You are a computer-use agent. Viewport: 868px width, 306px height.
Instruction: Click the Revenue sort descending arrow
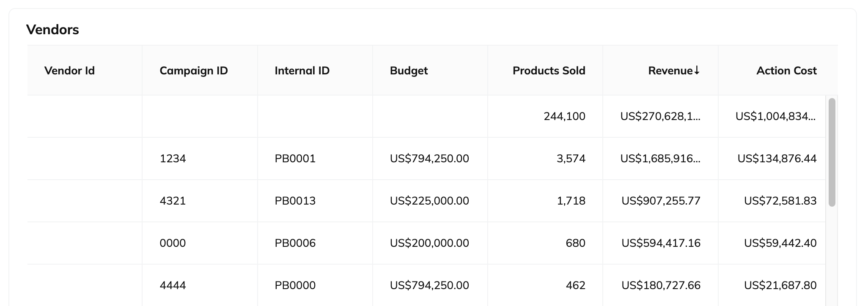point(697,71)
